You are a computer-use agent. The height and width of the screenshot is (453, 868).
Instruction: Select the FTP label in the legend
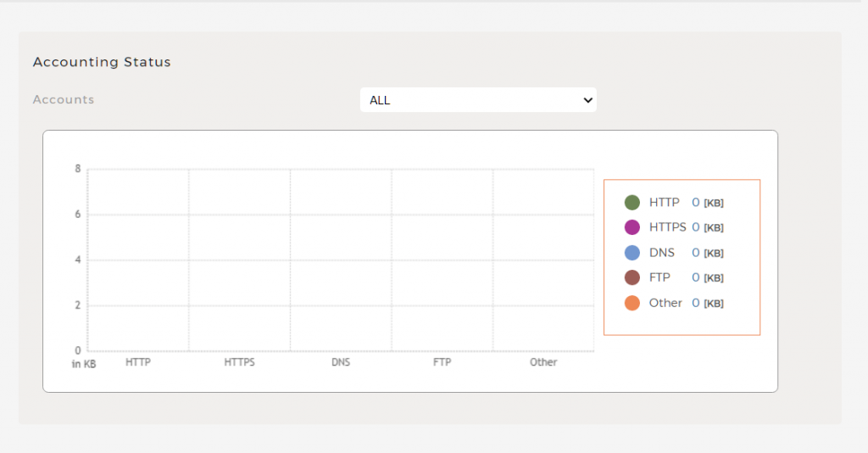pos(659,277)
